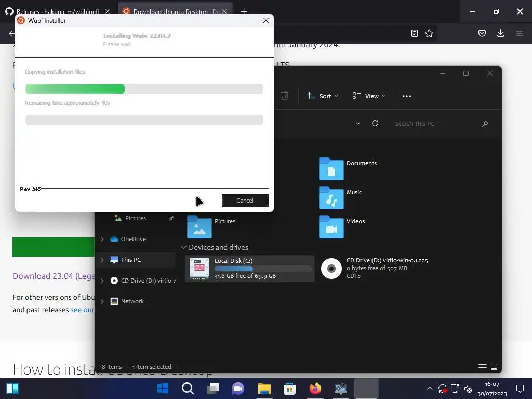Toggle Firefox reader view
Screen dimensions: 532x399
click(414, 33)
